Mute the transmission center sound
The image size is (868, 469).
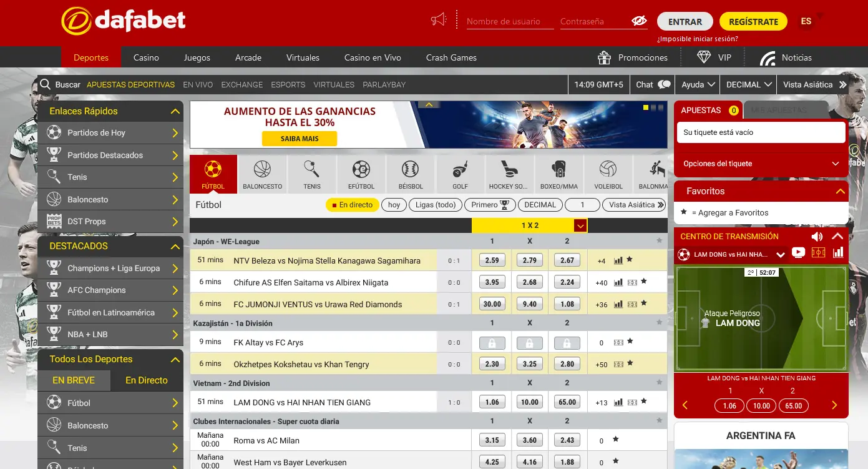point(817,236)
